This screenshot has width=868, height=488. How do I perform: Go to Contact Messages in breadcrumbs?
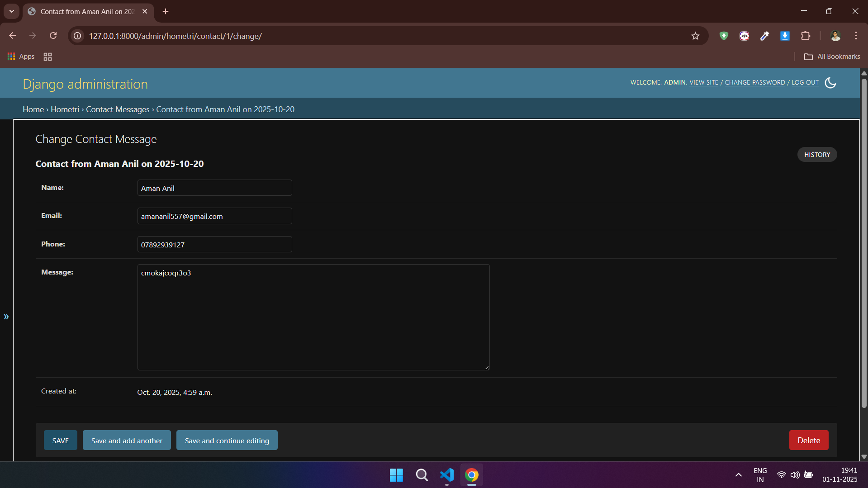point(118,109)
